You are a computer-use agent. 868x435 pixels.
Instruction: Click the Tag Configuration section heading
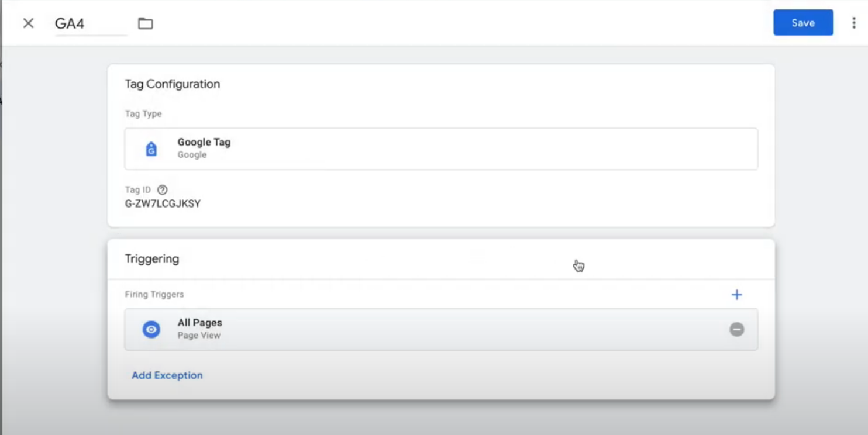coord(173,84)
